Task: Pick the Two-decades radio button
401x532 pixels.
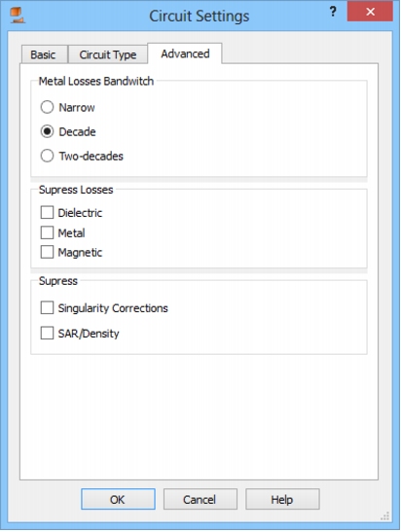Action: click(x=47, y=156)
